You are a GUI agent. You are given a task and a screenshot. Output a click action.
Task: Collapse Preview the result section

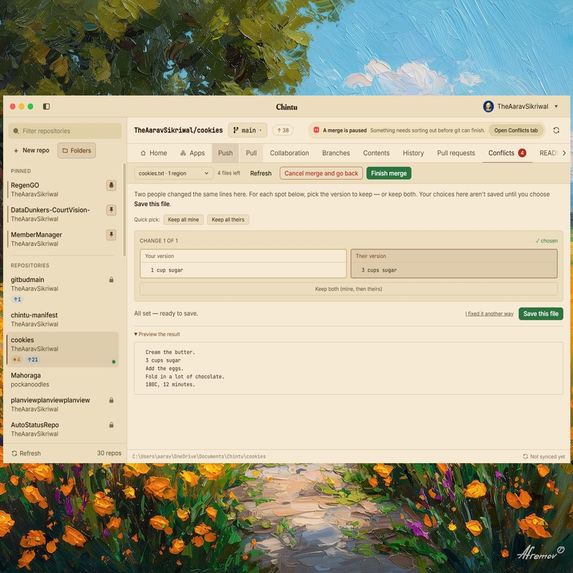pyautogui.click(x=157, y=334)
